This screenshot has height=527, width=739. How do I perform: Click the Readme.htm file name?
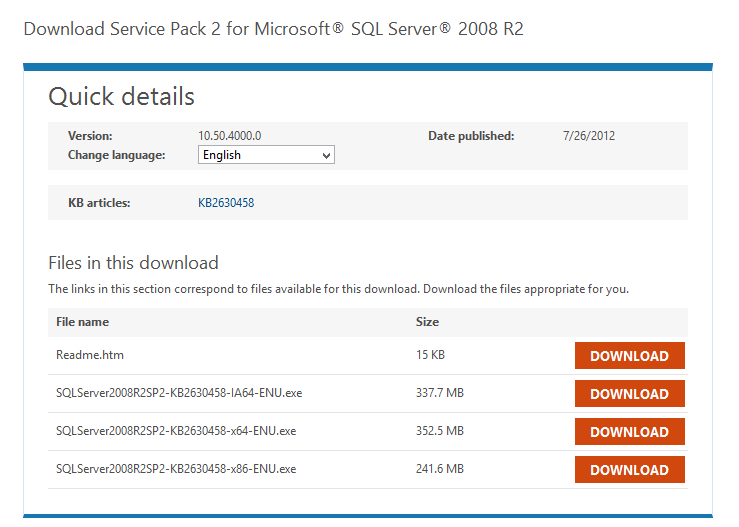[x=90, y=355]
